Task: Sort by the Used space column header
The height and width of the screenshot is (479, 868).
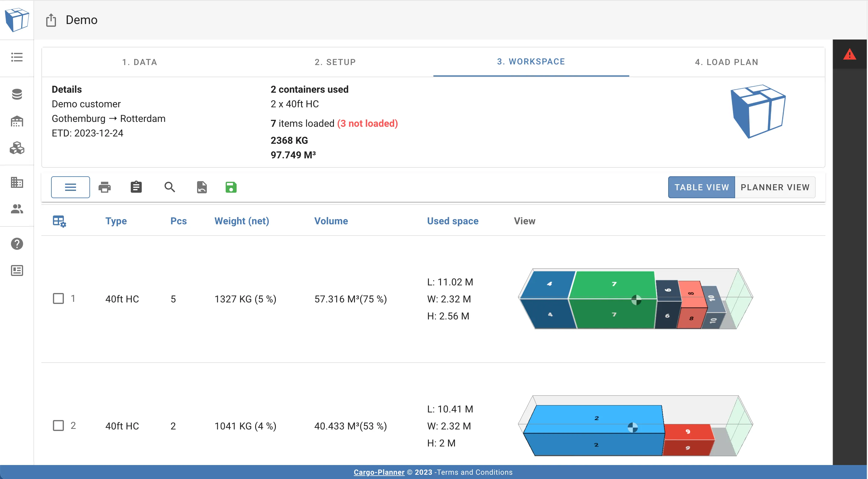Action: coord(453,221)
